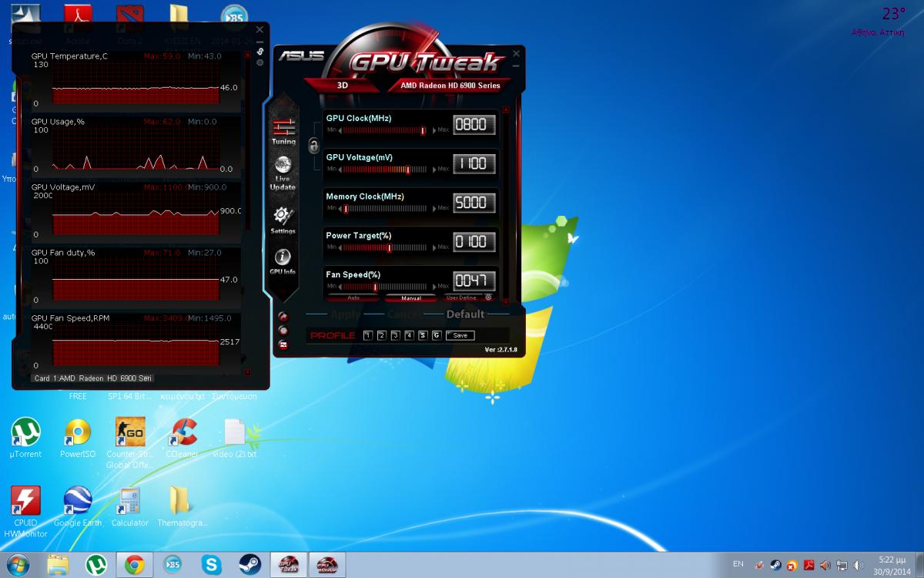Save the current profile with Save button
Screen dimensions: 924x578
pyautogui.click(x=460, y=335)
